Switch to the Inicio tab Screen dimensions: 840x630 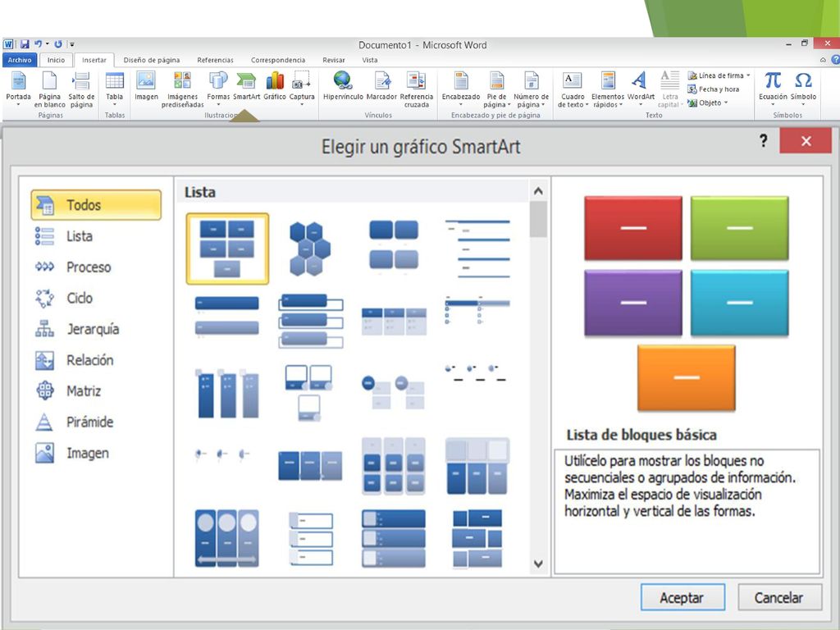click(x=56, y=60)
